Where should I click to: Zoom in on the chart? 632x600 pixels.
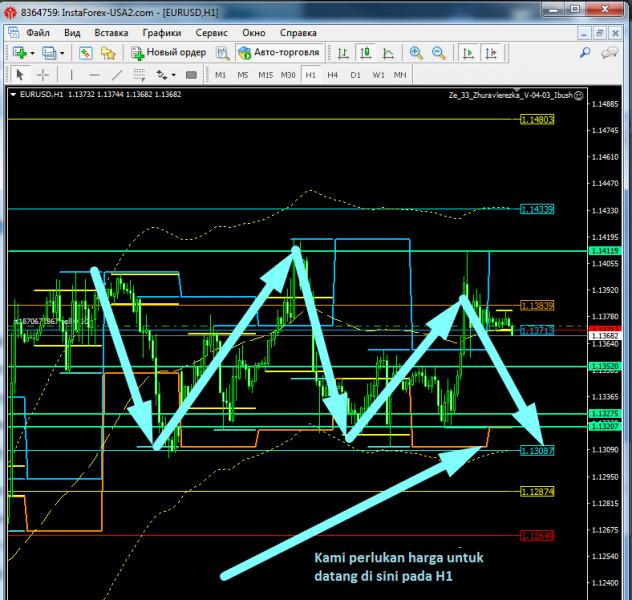coord(416,53)
